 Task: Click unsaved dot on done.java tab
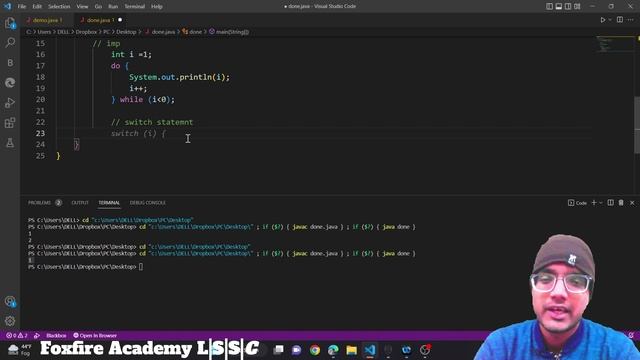pyautogui.click(x=120, y=20)
